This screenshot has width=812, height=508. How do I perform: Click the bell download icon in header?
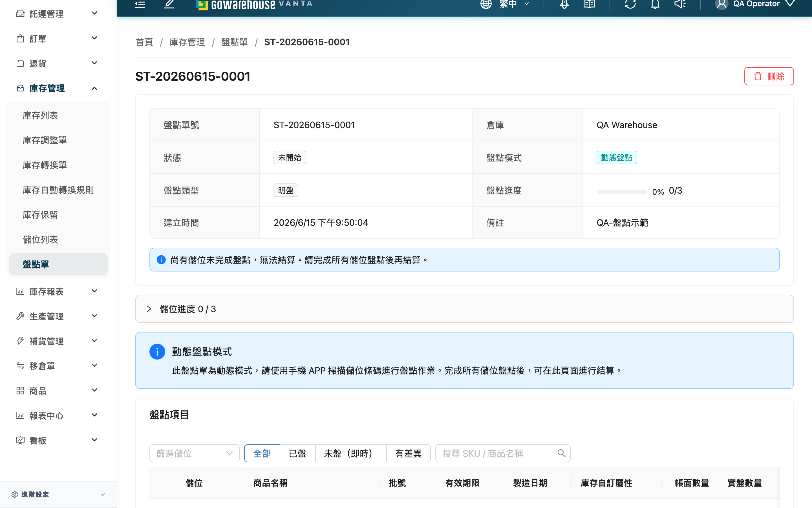pyautogui.click(x=564, y=4)
